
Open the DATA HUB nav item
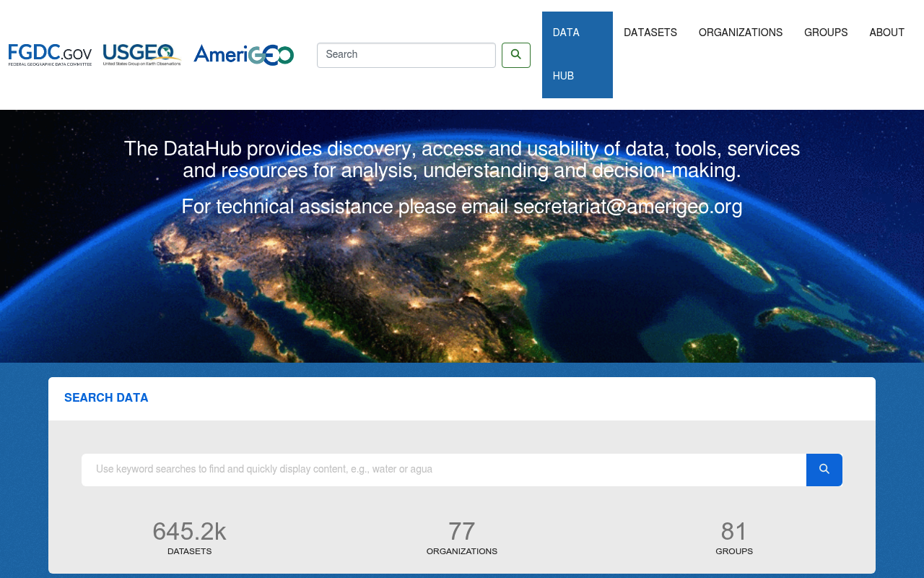click(x=577, y=55)
